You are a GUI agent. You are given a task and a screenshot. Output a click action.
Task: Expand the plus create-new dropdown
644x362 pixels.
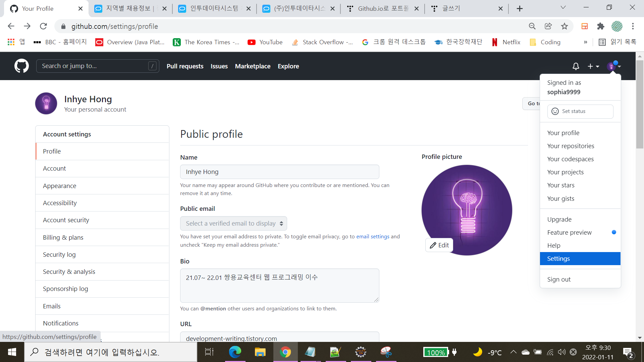[x=593, y=66]
